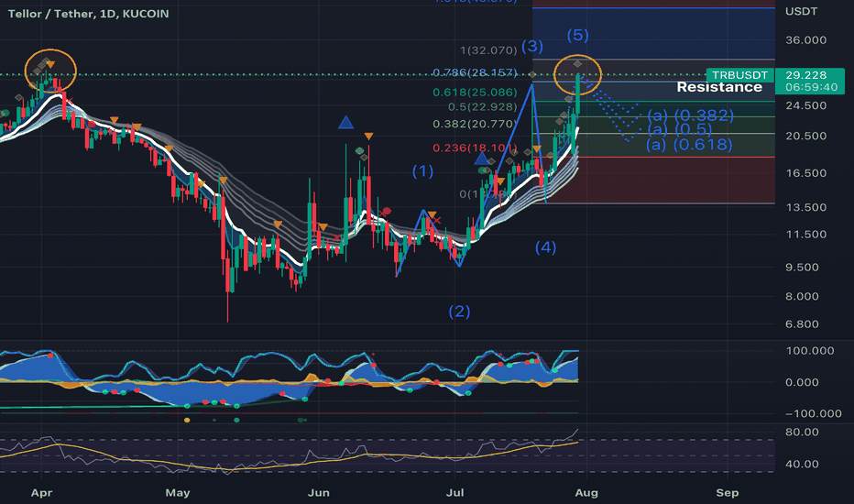Click the May date on time axis

click(178, 493)
